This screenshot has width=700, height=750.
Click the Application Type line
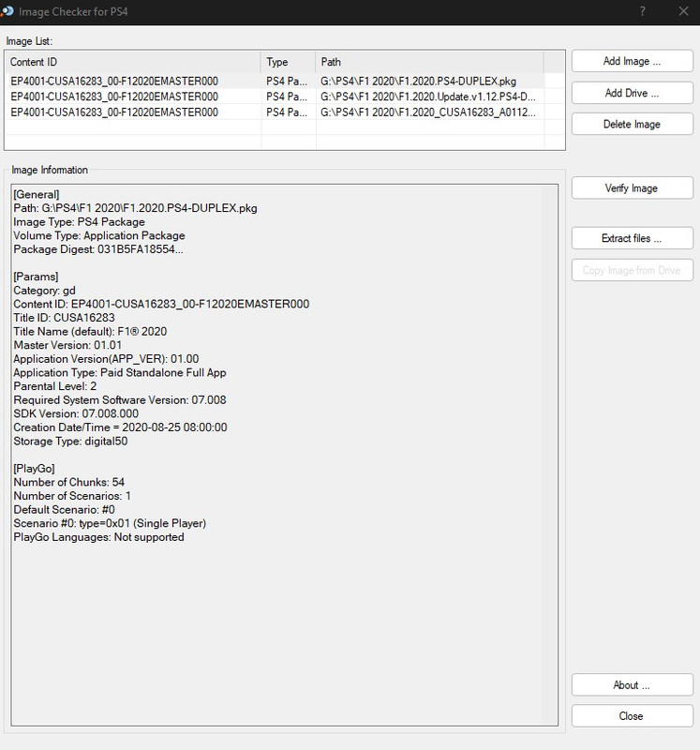point(120,372)
